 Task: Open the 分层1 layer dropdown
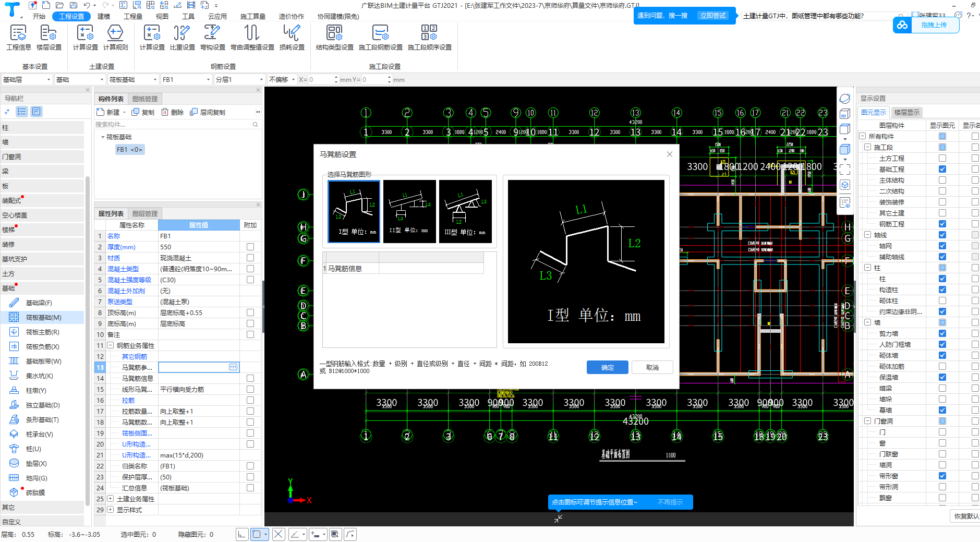[239, 80]
